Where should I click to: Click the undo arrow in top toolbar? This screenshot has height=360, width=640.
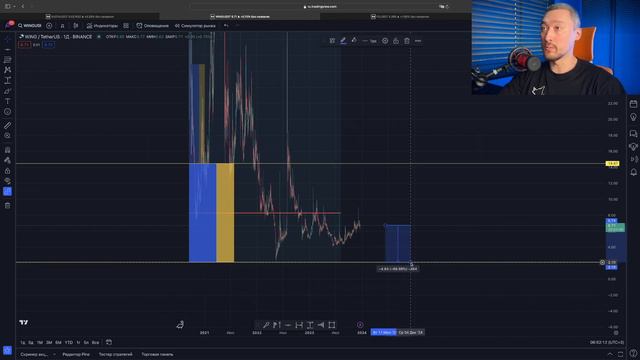[x=226, y=26]
